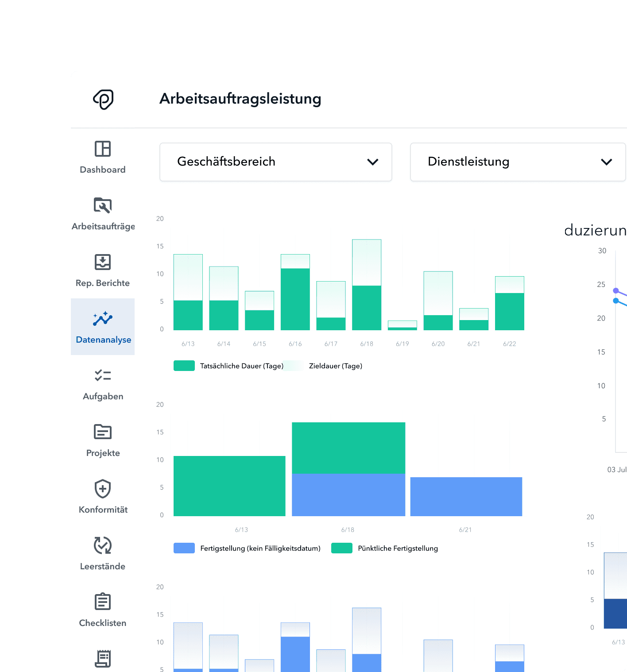The image size is (627, 672).
Task: Click the Geschäftsbereich chevron arrow
Action: click(373, 162)
